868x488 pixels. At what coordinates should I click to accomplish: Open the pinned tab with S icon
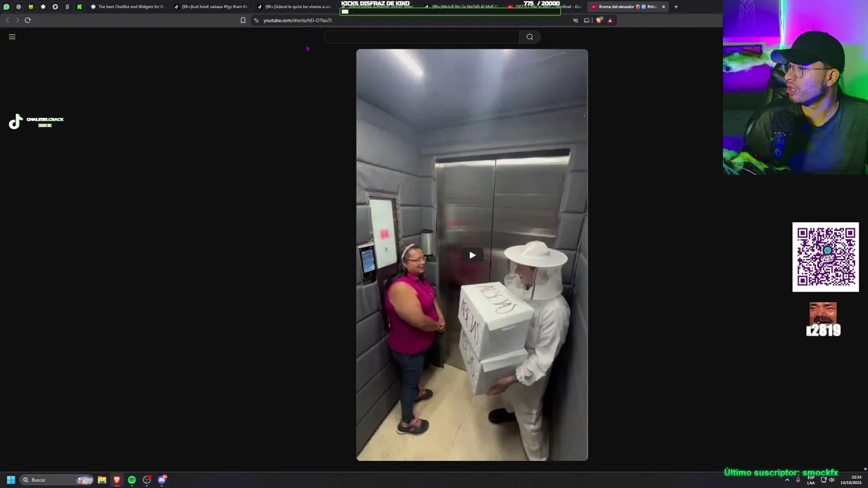point(67,7)
